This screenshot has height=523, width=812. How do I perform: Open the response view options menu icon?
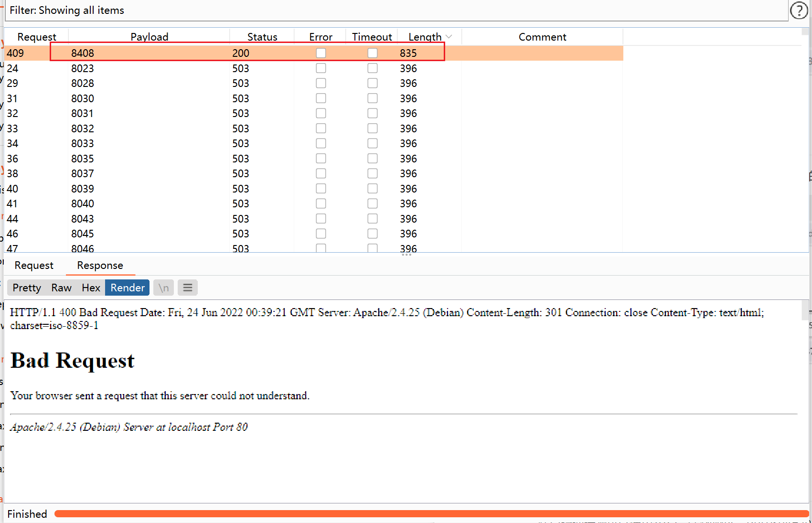click(x=188, y=288)
